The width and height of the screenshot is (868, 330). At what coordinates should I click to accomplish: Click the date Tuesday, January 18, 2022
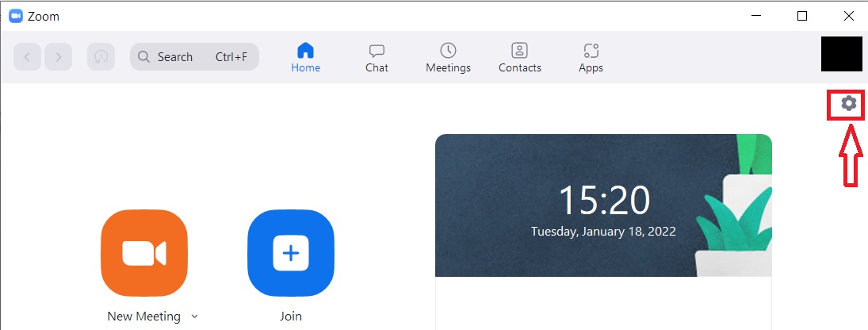pyautogui.click(x=604, y=232)
